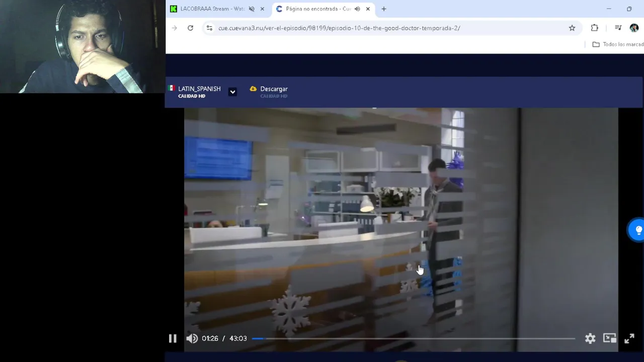644x362 pixels.
Task: Bookmark this page with star icon
Action: [572, 28]
